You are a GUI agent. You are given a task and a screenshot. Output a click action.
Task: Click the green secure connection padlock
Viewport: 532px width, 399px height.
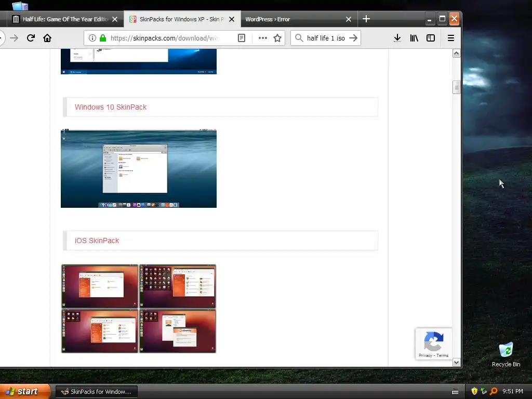pos(103,38)
